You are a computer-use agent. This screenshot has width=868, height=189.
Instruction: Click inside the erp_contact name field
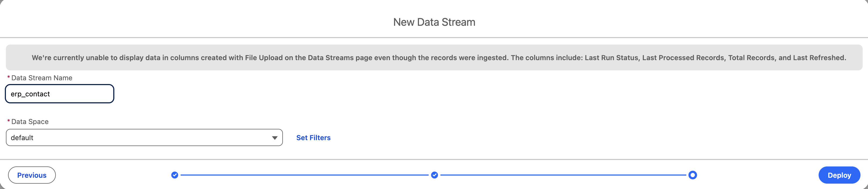59,94
